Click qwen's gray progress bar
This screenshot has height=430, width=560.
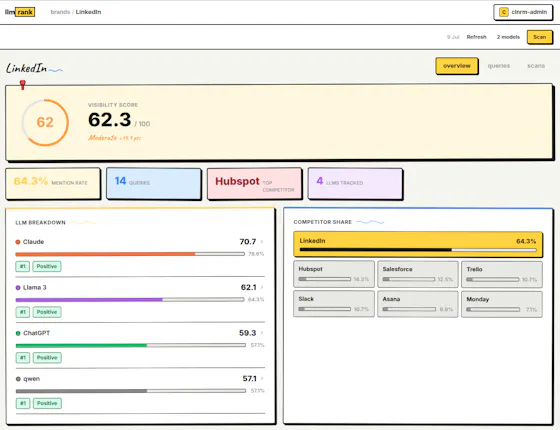click(x=131, y=391)
